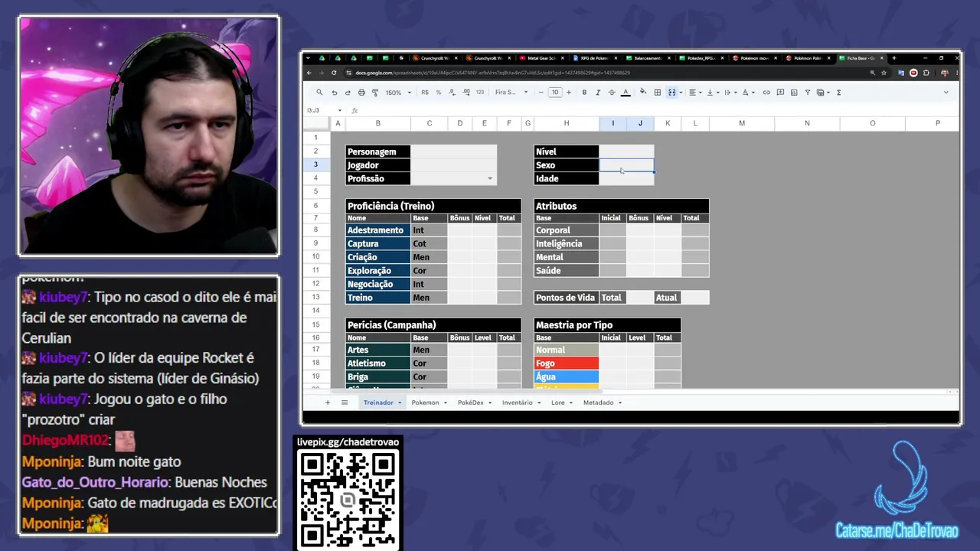Open the Lore tab options arrow
Viewport: 980px width, 551px height.
(x=573, y=403)
